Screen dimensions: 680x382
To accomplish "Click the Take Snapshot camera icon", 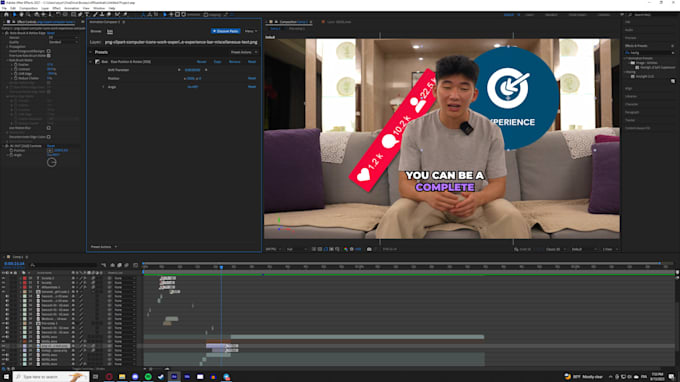I will point(369,249).
